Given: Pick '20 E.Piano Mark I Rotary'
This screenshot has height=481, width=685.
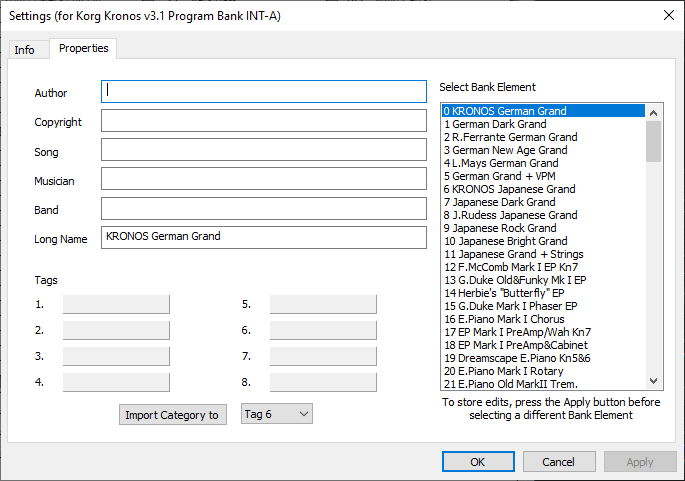Looking at the screenshot, I should click(543, 371).
